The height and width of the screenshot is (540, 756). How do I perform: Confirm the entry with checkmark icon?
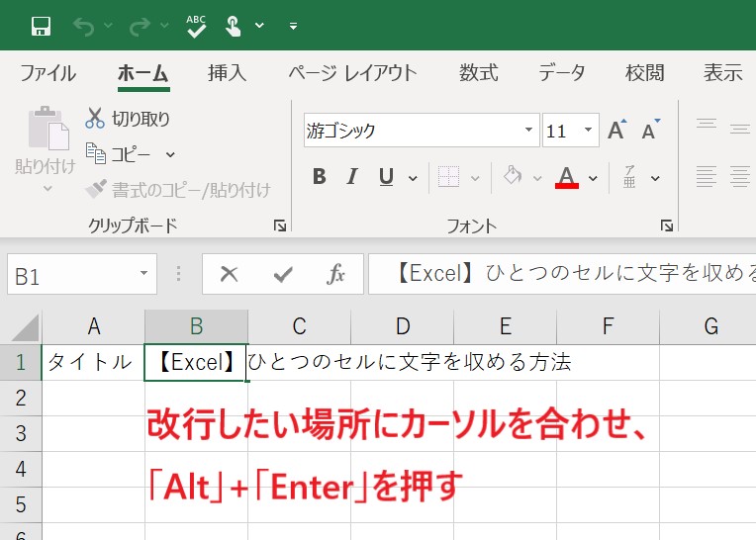(283, 274)
